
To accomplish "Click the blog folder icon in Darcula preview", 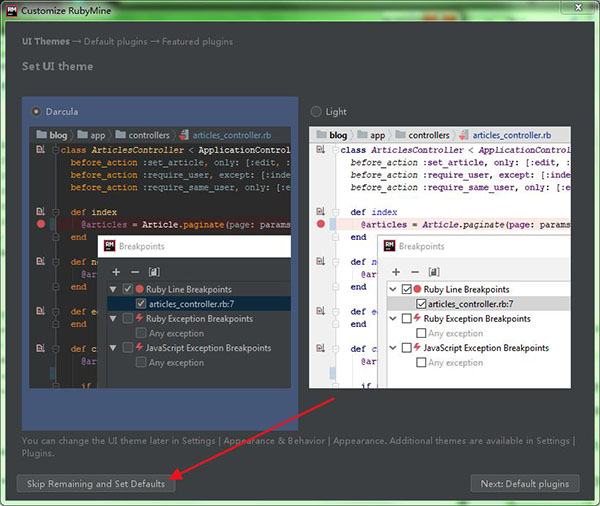I will 41,134.
